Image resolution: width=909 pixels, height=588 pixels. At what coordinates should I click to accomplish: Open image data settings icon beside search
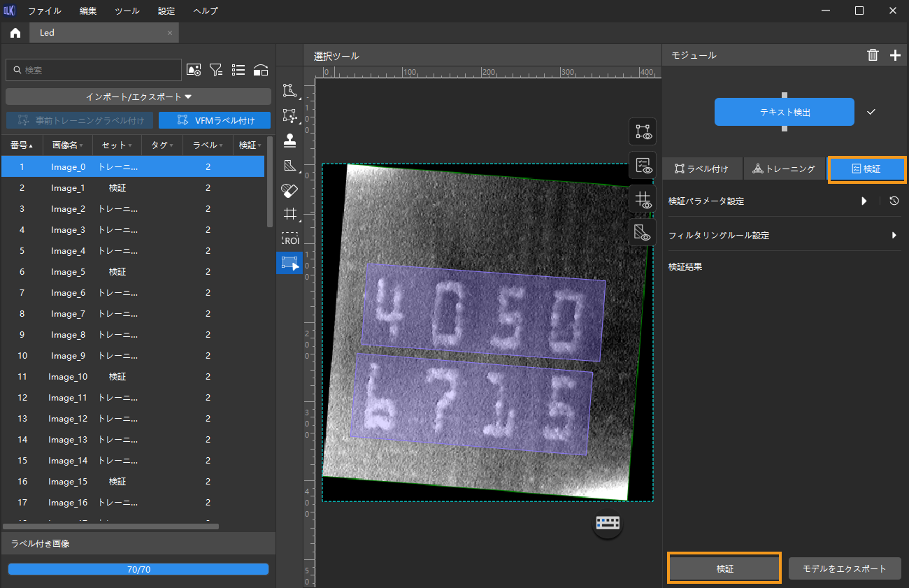(x=194, y=70)
